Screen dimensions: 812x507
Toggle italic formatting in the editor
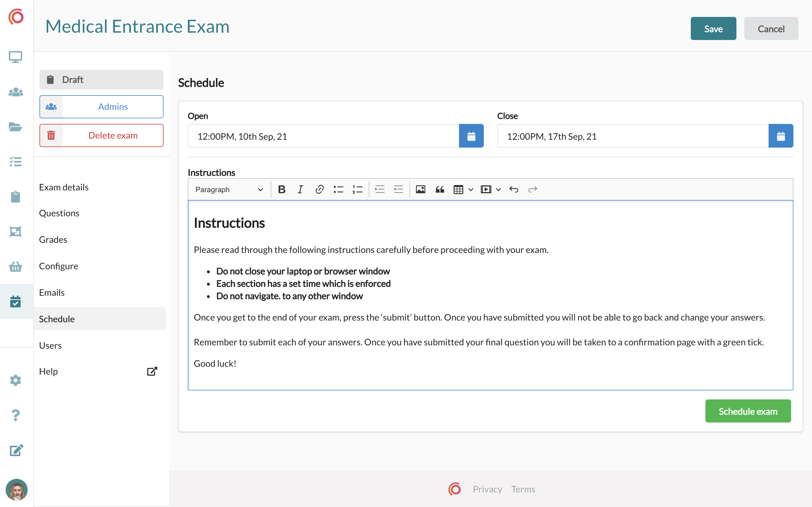coord(300,190)
